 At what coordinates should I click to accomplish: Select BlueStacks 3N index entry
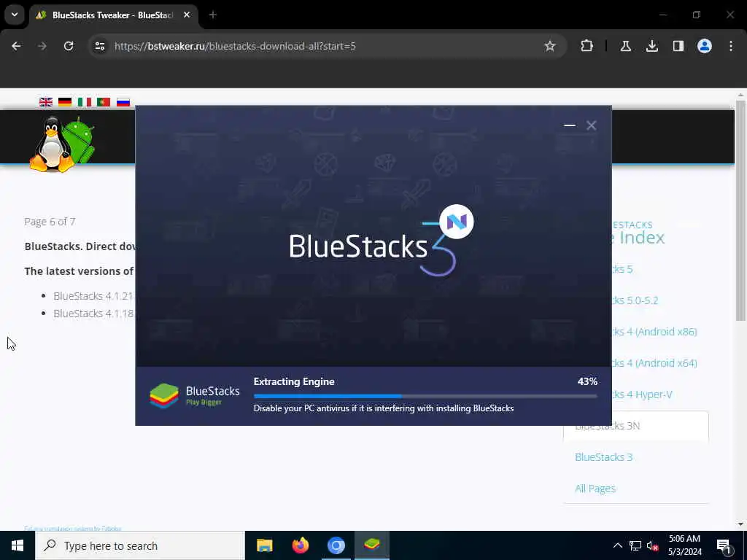click(x=635, y=426)
